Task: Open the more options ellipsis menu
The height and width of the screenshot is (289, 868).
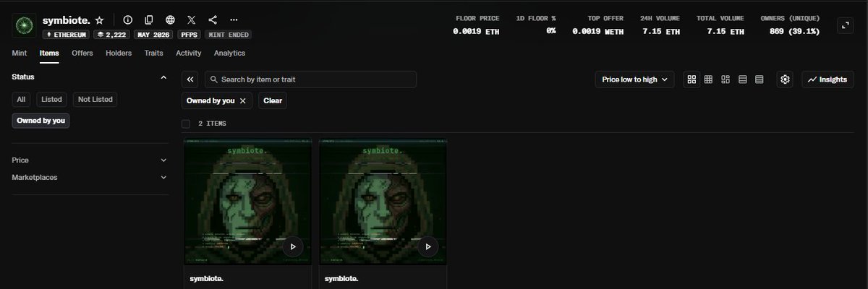Action: point(233,20)
